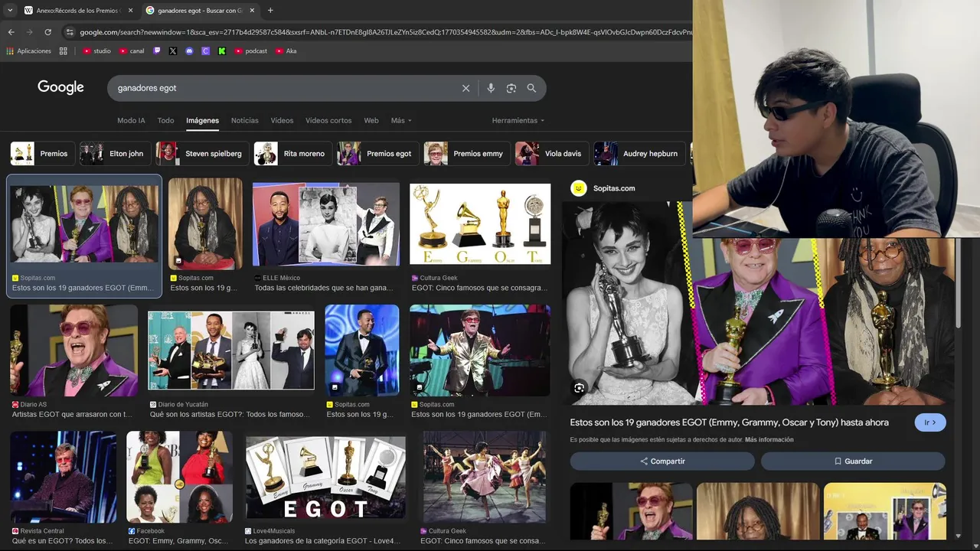Expand the Más dropdown

point(401,120)
